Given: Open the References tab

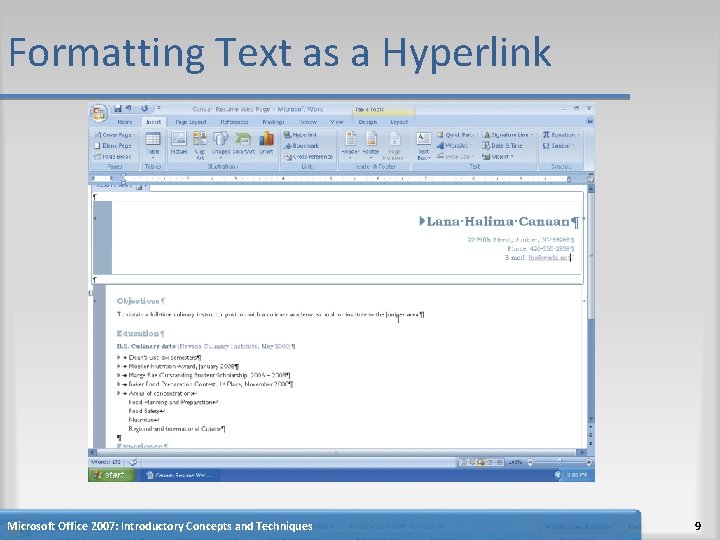Looking at the screenshot, I should click(234, 122).
